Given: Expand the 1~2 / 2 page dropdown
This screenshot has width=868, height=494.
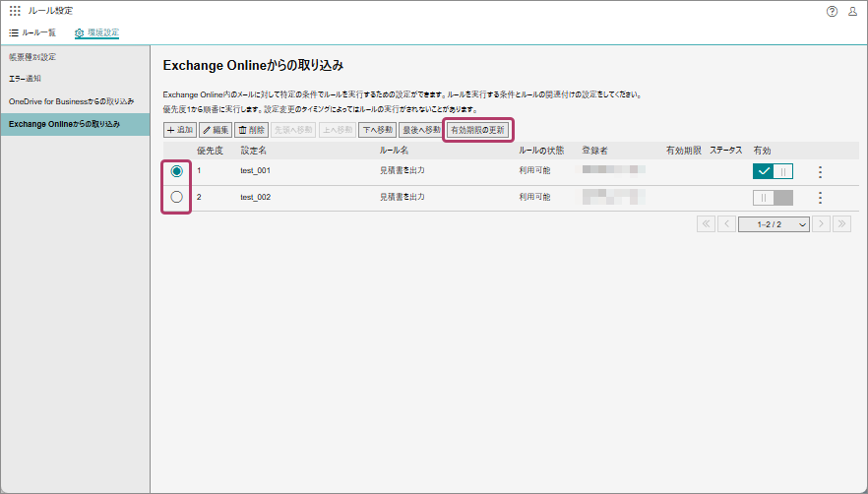Looking at the screenshot, I should point(775,224).
